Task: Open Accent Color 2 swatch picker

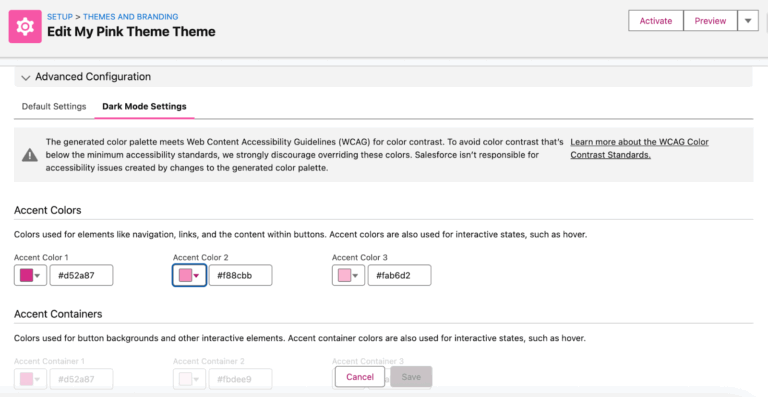Action: click(189, 275)
